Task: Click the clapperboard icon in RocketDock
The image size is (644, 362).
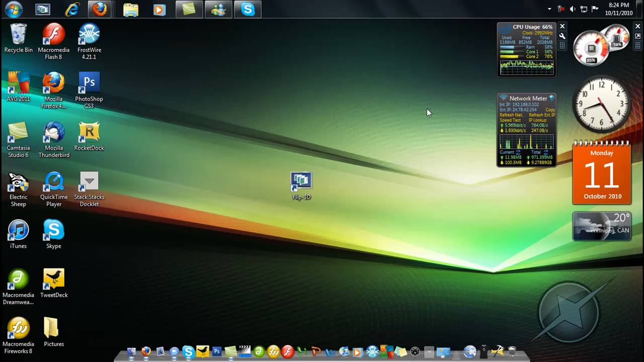Action: click(245, 351)
